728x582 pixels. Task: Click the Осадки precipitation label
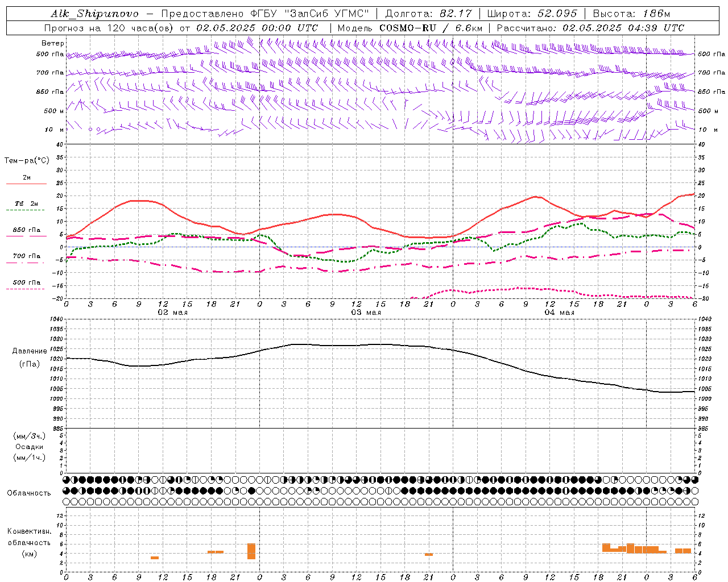(x=30, y=447)
